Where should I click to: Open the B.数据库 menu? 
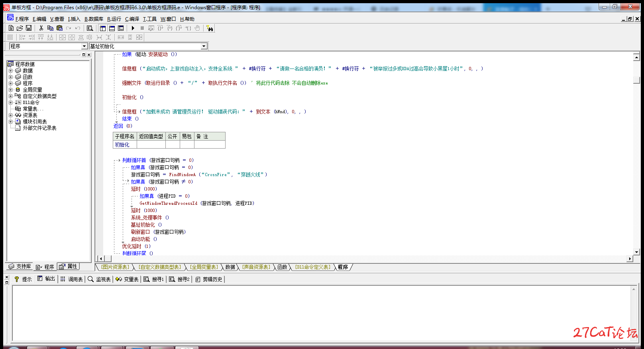tap(94, 19)
